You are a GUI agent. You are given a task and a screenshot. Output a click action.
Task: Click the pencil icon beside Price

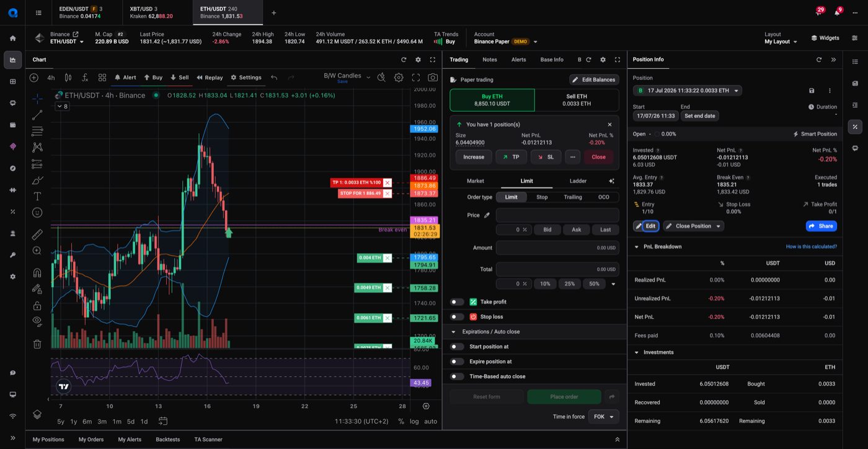click(487, 215)
